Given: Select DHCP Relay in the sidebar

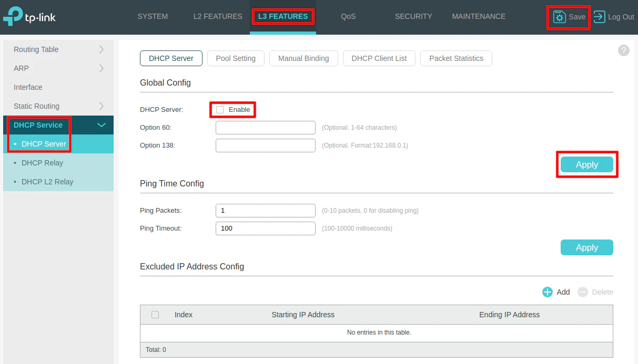Looking at the screenshot, I should (42, 163).
